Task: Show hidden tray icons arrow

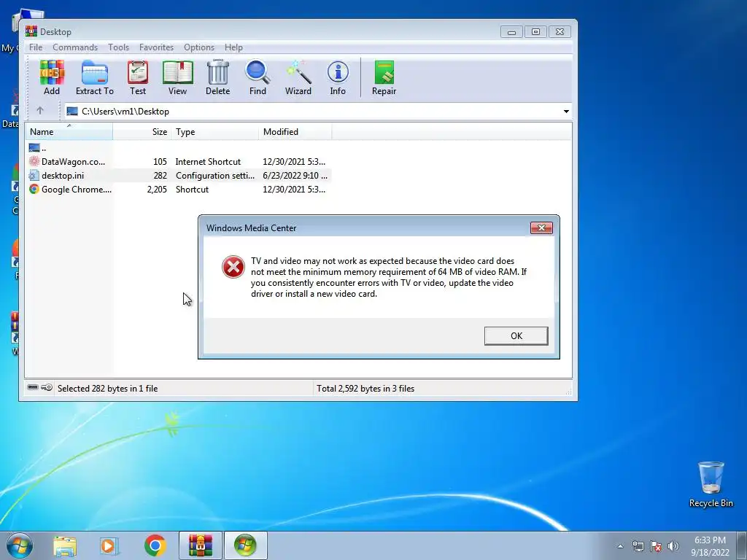Action: coord(620,547)
